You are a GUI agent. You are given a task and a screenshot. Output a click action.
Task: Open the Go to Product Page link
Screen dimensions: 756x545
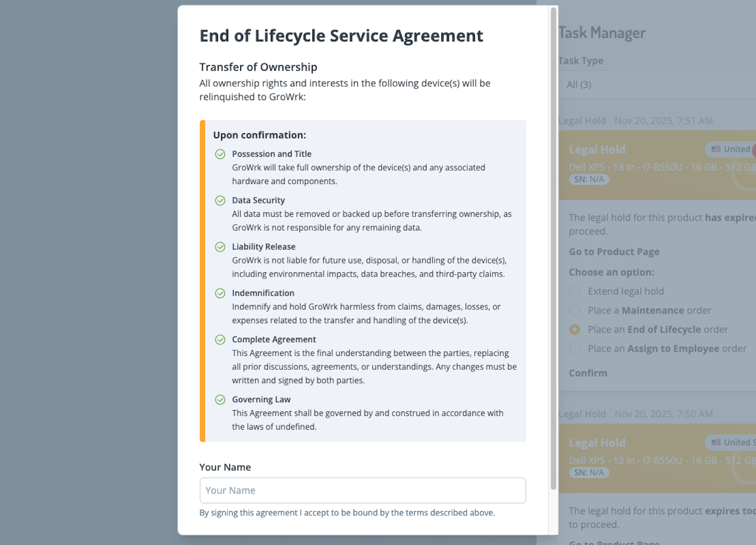pyautogui.click(x=614, y=251)
